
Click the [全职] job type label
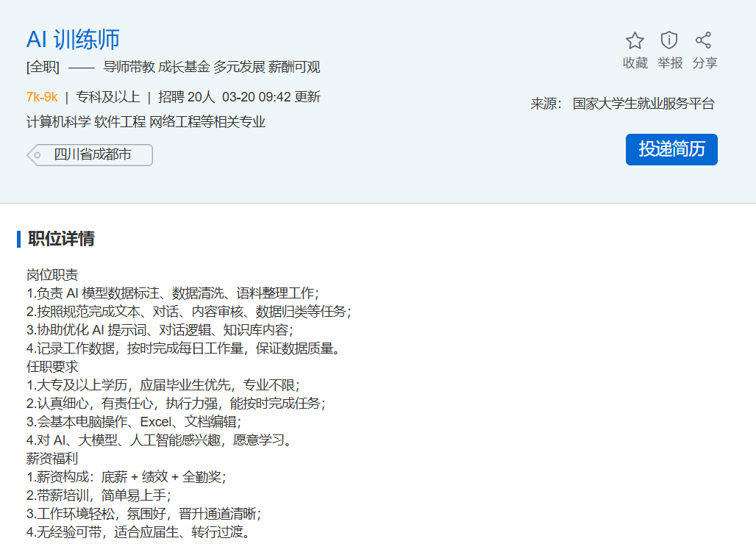point(43,68)
